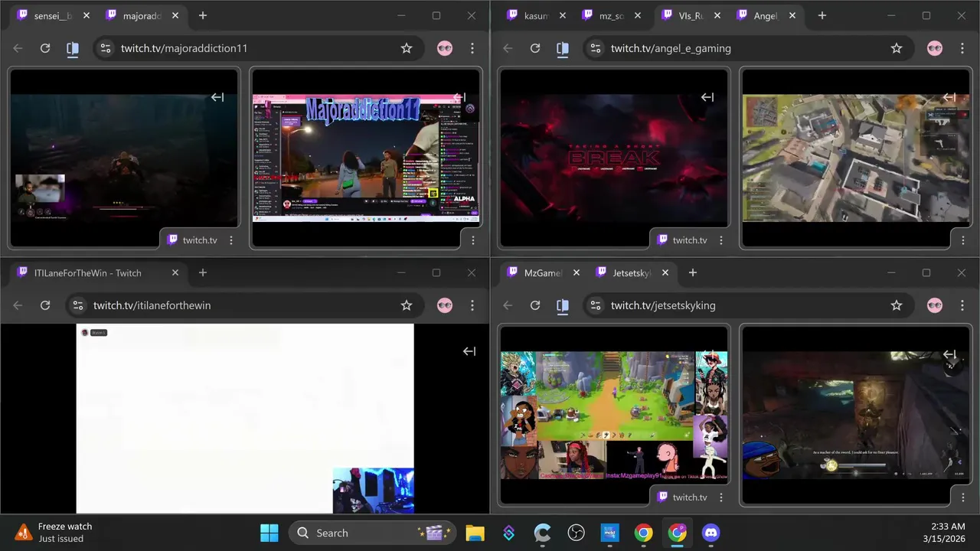Image resolution: width=980 pixels, height=551 pixels.
Task: Open a new tab in majoraddiction11 window
Action: (x=203, y=15)
